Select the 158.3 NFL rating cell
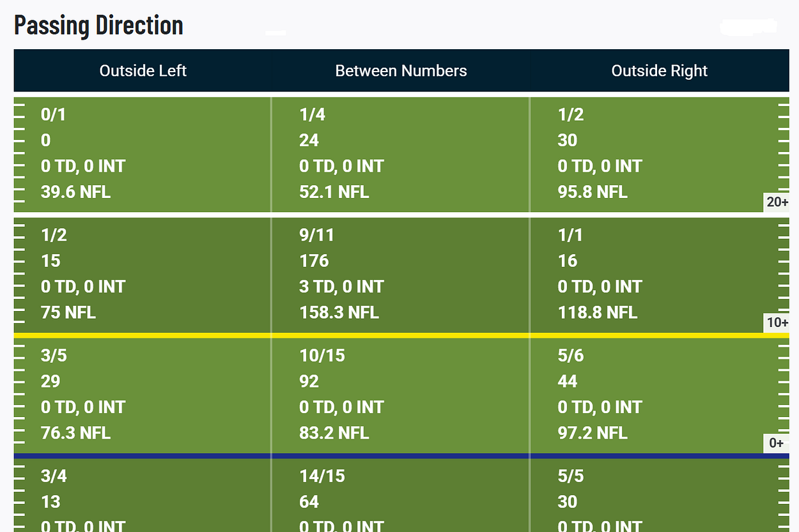Image resolution: width=799 pixels, height=532 pixels. pos(339,312)
